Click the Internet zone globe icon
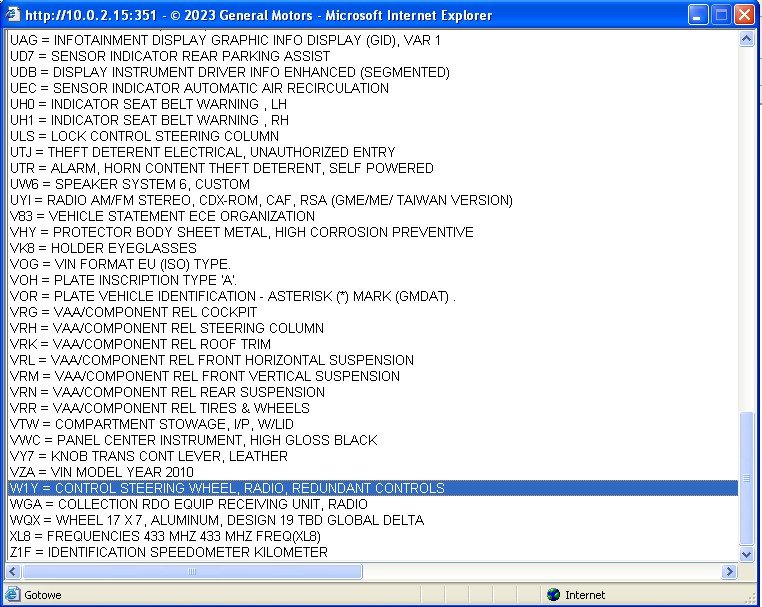 pos(553,594)
